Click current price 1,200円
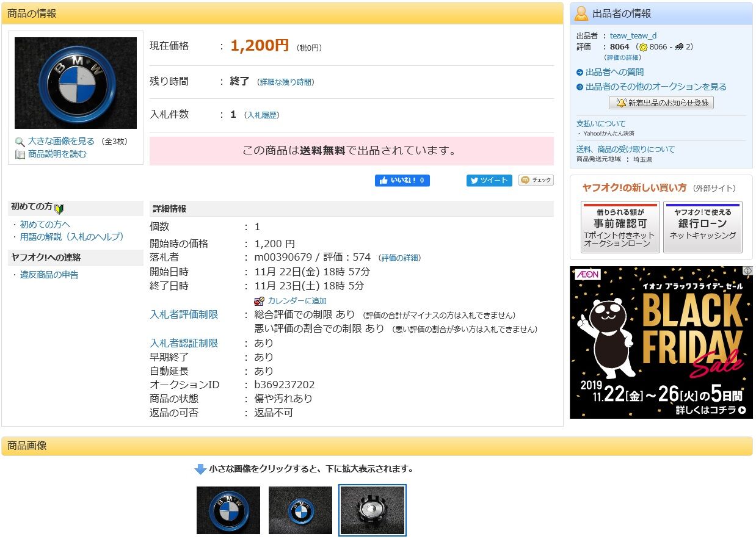 260,46
